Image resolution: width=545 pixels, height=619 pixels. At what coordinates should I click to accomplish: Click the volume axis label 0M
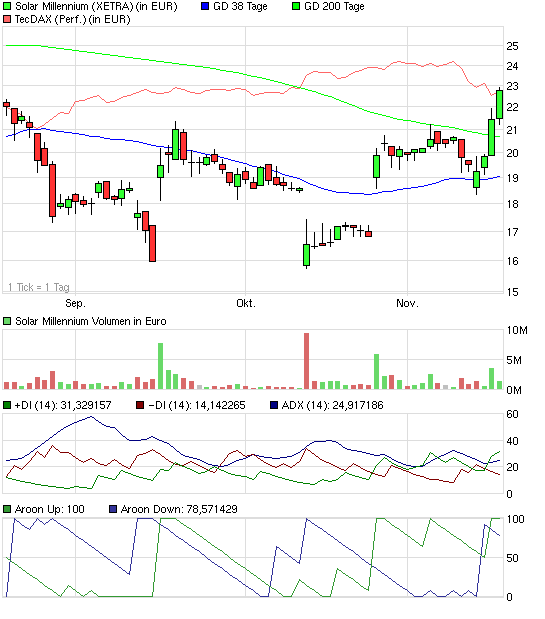[x=514, y=390]
